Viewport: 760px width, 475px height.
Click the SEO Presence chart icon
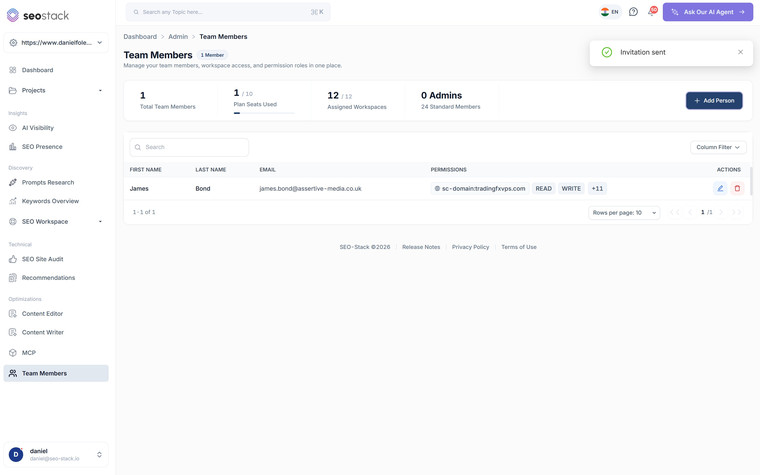coord(13,146)
